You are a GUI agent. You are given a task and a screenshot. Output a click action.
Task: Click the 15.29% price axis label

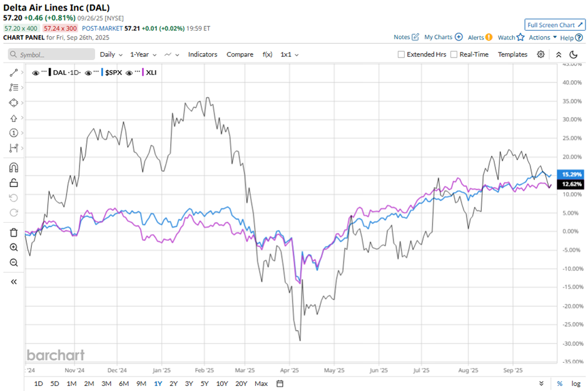[572, 175]
